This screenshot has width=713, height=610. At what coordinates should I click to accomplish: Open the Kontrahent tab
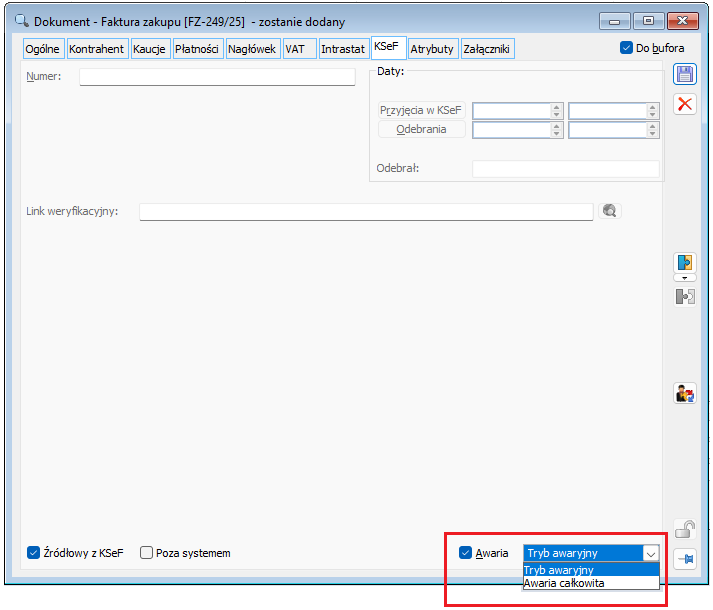(x=97, y=49)
